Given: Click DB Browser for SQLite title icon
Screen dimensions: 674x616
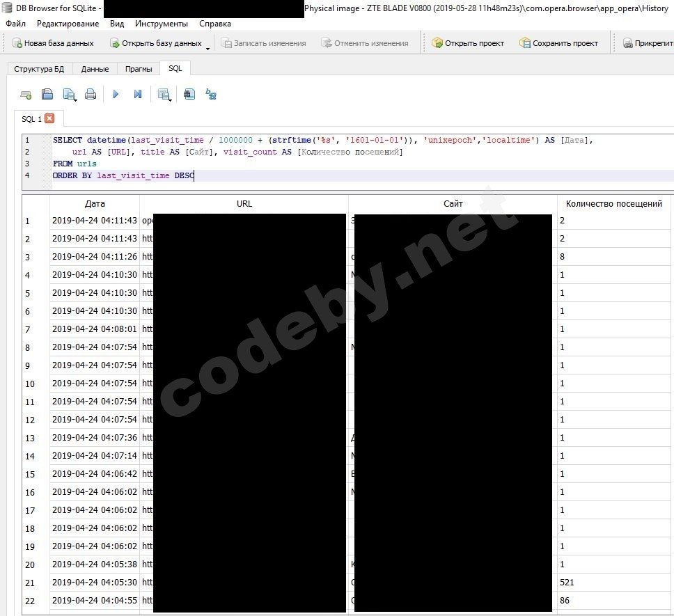Looking at the screenshot, I should coord(7,8).
